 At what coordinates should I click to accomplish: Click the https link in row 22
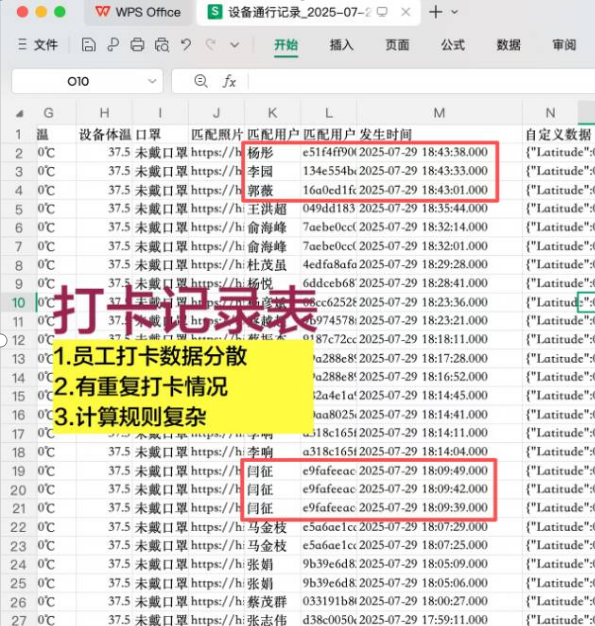[x=216, y=527]
